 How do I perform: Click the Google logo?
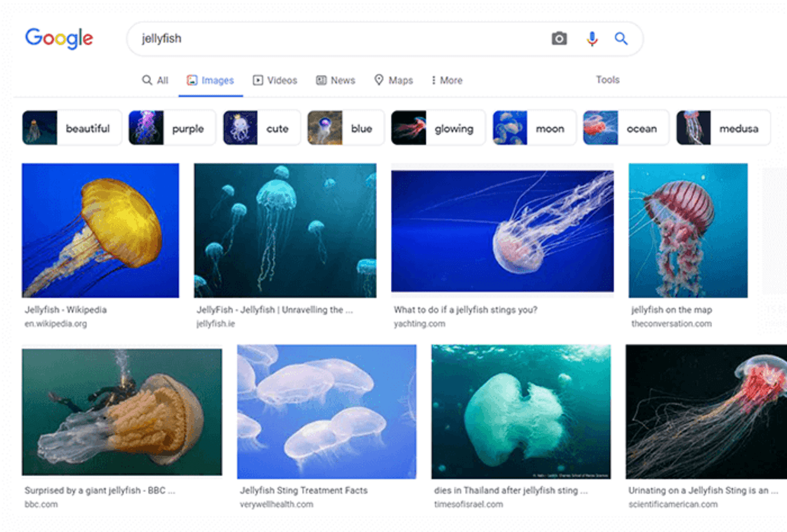[59, 39]
